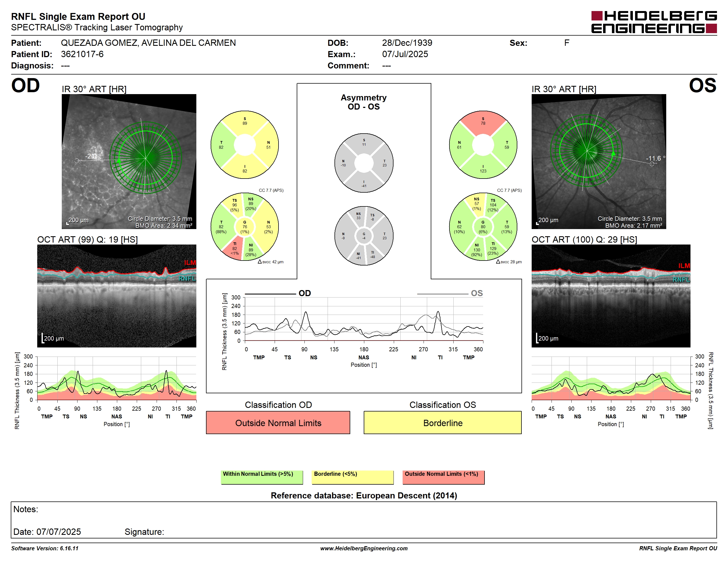Open the OS infrared fundus image

point(599,161)
